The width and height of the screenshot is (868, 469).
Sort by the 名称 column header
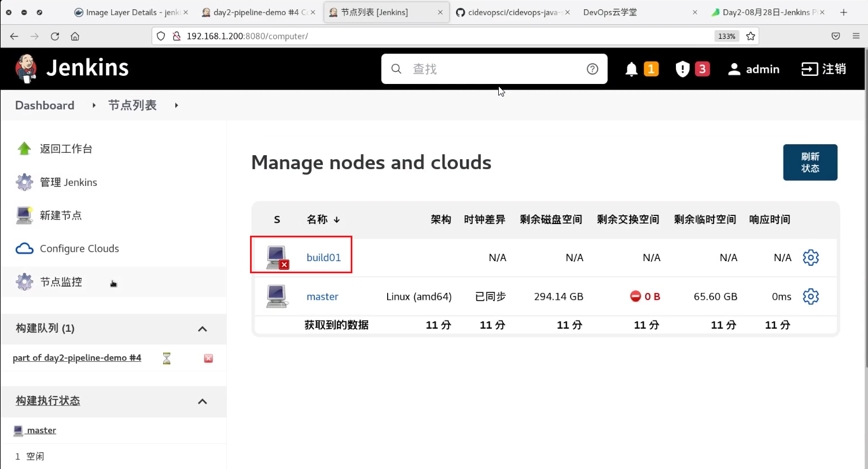coord(323,219)
